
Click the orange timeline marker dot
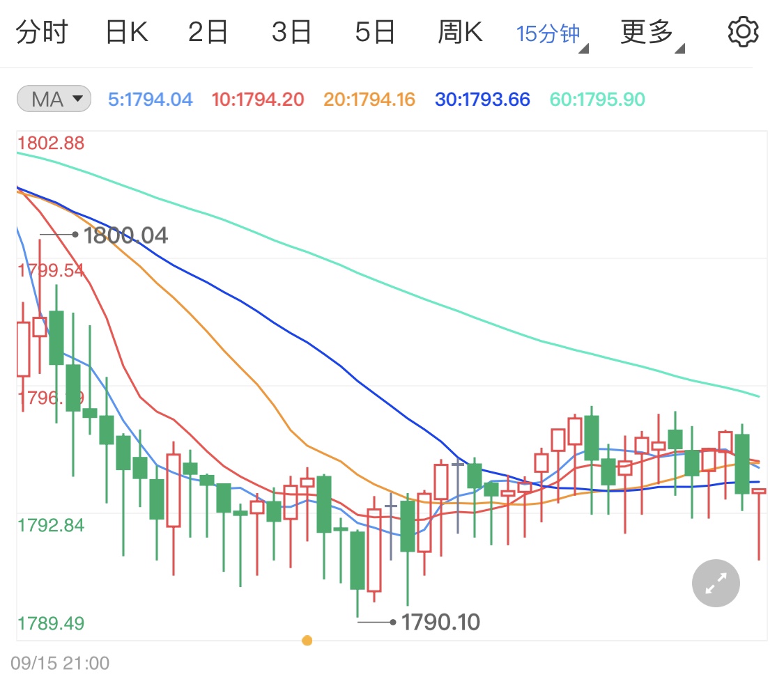tap(307, 641)
